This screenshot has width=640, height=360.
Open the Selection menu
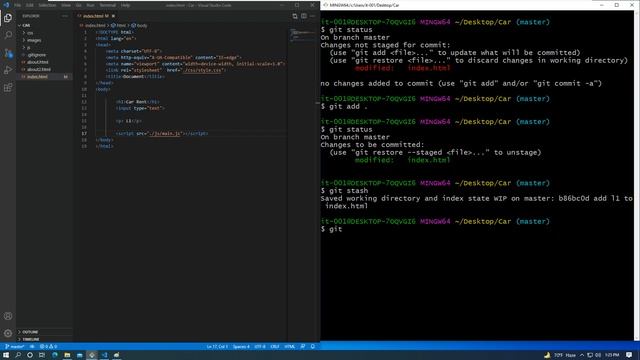pos(47,5)
